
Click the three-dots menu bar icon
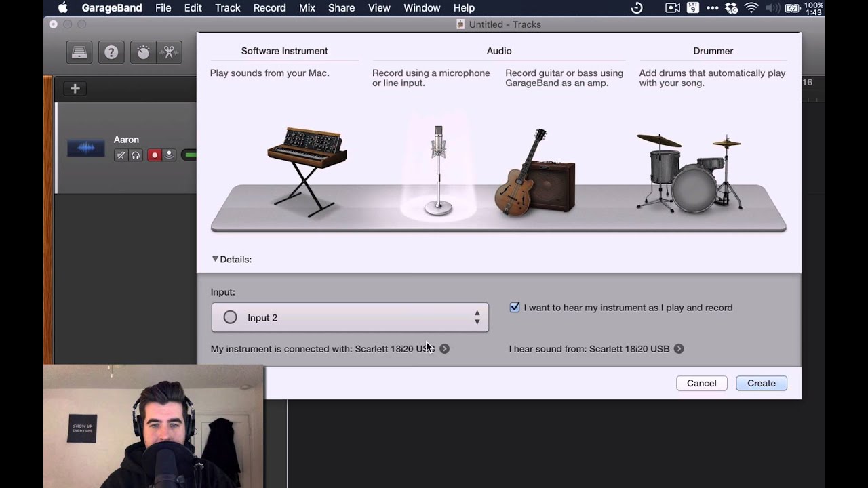pyautogui.click(x=712, y=8)
